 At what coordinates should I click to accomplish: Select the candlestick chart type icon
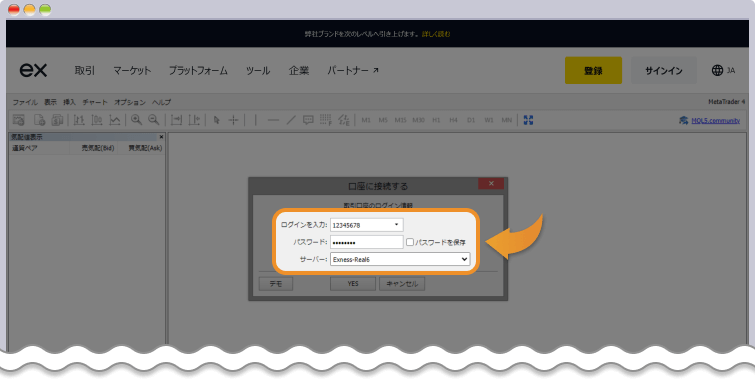pyautogui.click(x=97, y=120)
